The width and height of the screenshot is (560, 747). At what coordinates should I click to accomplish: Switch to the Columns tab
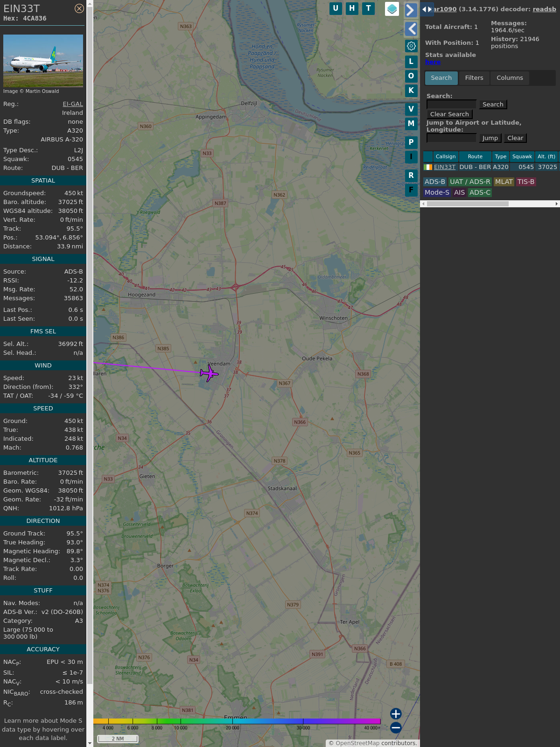[x=509, y=78]
